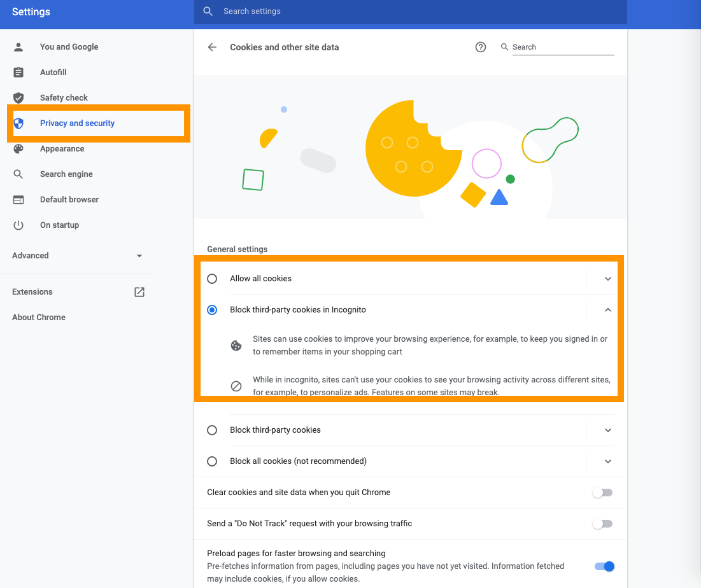The width and height of the screenshot is (701, 588).
Task: Click the Settings title in header
Action: tap(31, 11)
